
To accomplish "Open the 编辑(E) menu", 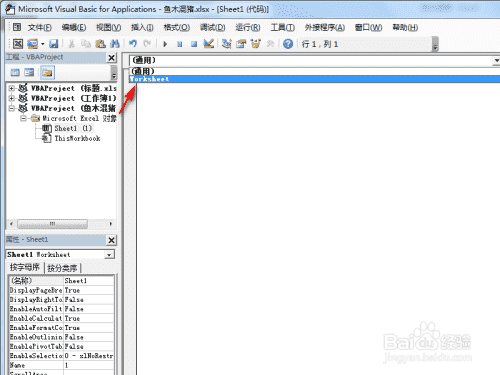I will pos(74,27).
